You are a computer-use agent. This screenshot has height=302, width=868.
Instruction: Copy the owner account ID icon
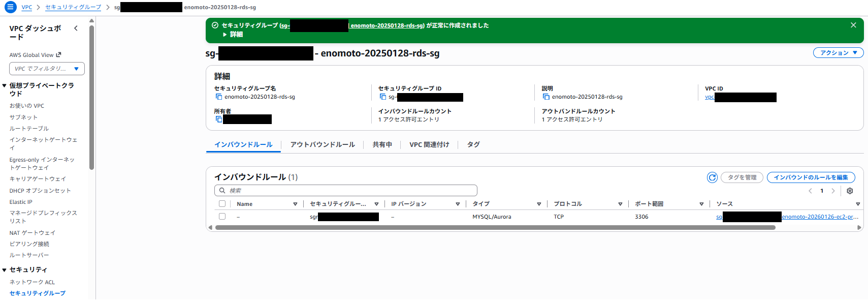coord(219,119)
